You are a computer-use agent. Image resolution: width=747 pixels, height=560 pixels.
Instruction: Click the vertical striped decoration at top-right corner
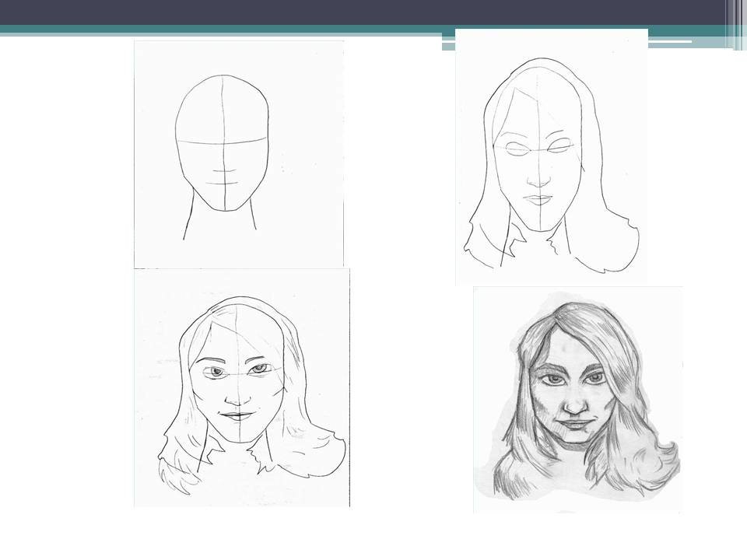tap(736, 25)
